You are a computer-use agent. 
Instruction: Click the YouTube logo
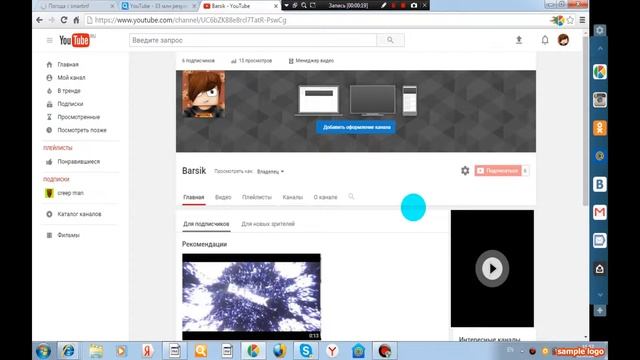point(75,40)
